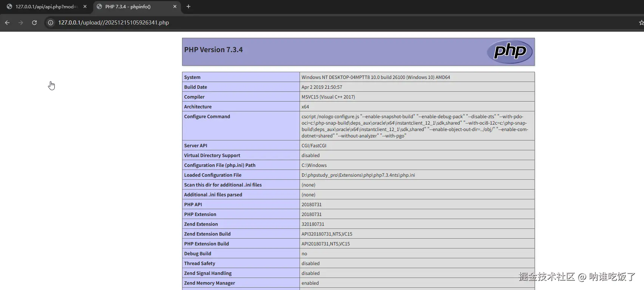
Task: Click the Apr 2 2019 21:50:57 value
Action: (x=322, y=87)
